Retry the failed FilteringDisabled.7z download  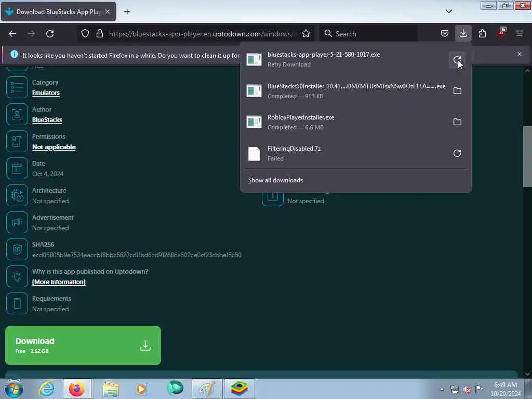click(x=457, y=153)
